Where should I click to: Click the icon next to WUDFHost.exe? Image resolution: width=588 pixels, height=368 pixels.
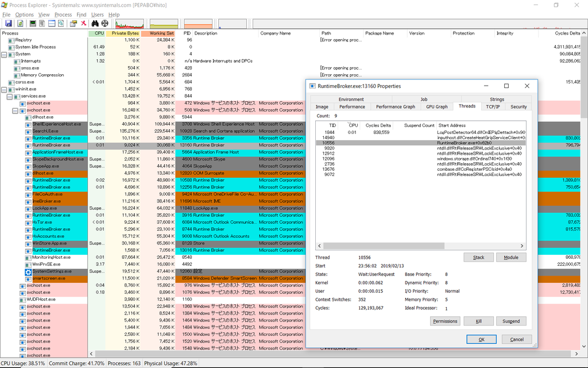tap(22, 299)
